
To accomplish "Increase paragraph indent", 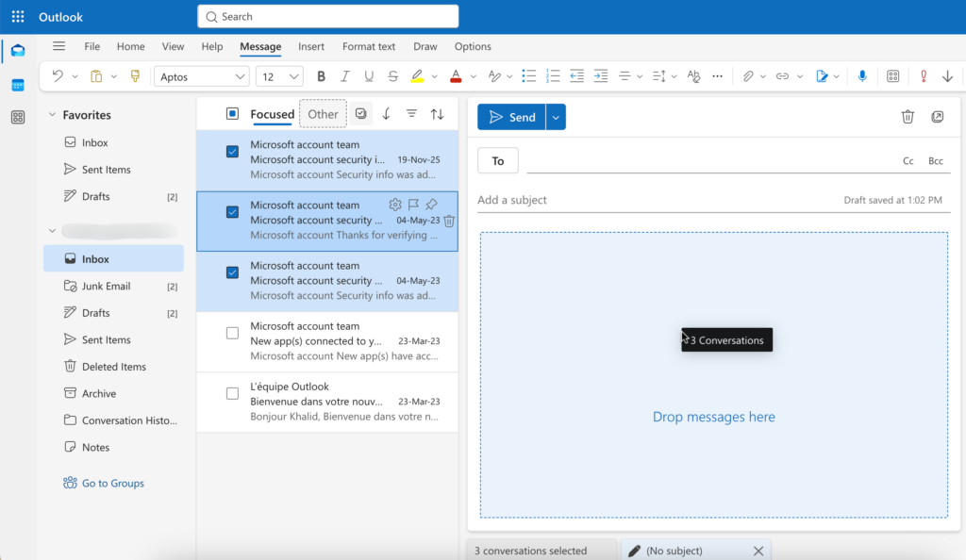I will click(601, 76).
